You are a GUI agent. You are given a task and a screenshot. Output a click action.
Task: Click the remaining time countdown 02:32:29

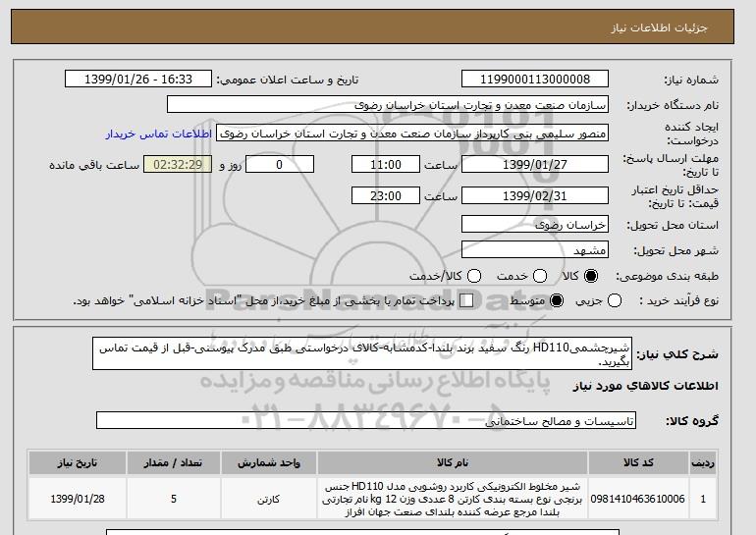[x=178, y=164]
